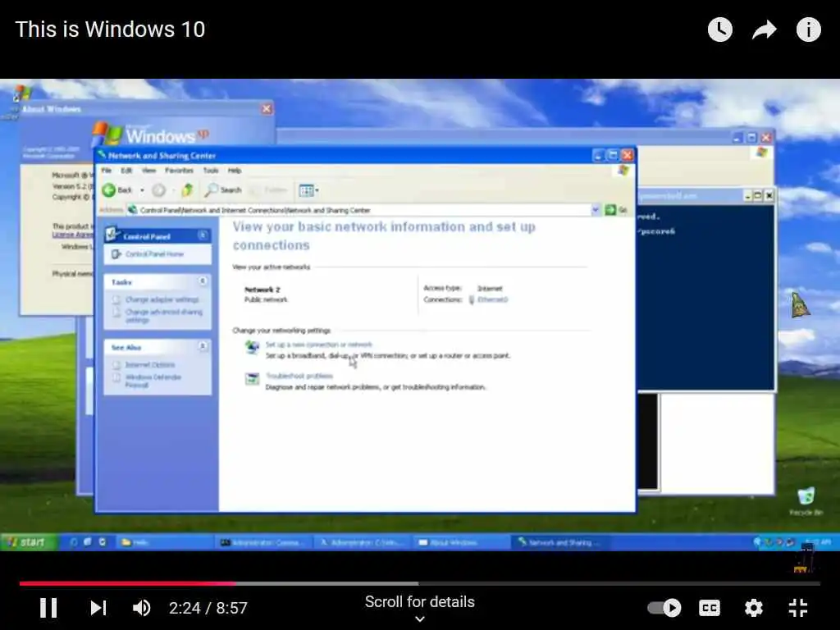840x630 pixels.
Task: Click the Troubleshoot problems link
Action: coord(299,376)
